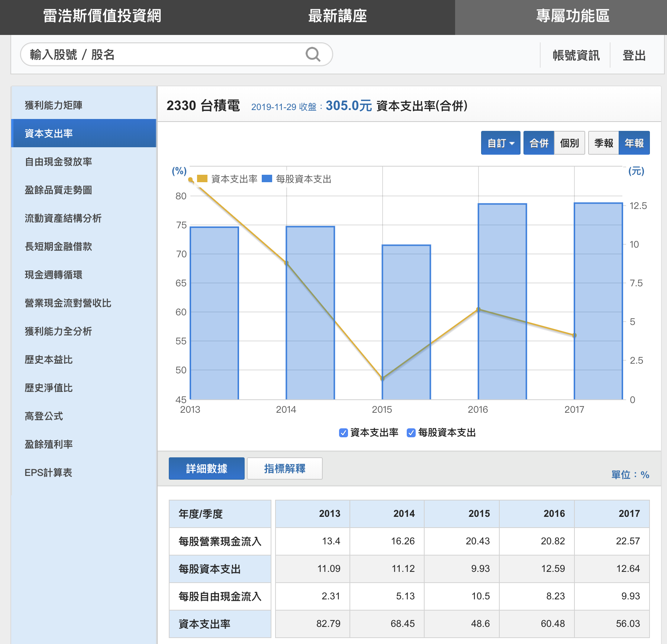Open the 指標解釋 tab
Screen dimensions: 667x644
click(284, 468)
